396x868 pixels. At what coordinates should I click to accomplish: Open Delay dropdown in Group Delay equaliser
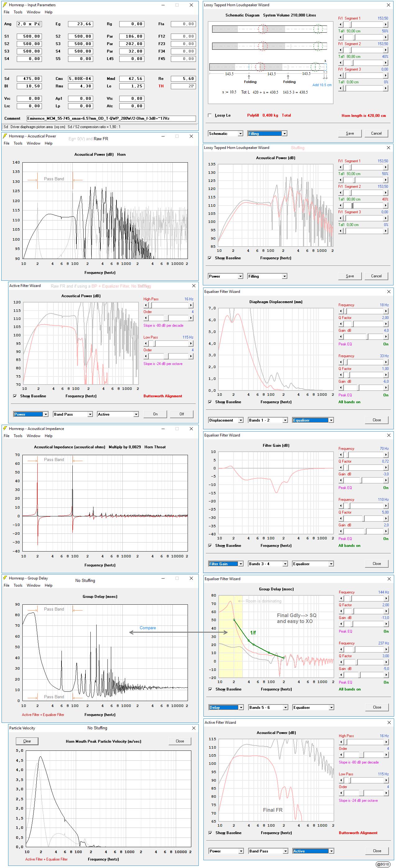click(x=226, y=707)
